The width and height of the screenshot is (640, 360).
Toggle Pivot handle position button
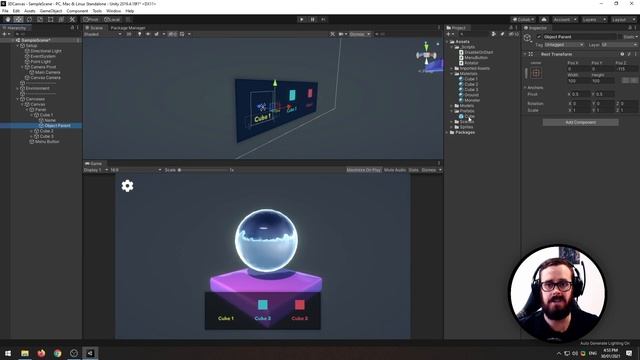(91, 19)
